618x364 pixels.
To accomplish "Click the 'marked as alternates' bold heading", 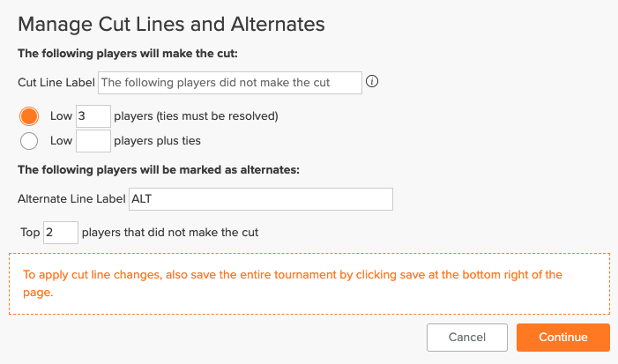I will [x=159, y=170].
